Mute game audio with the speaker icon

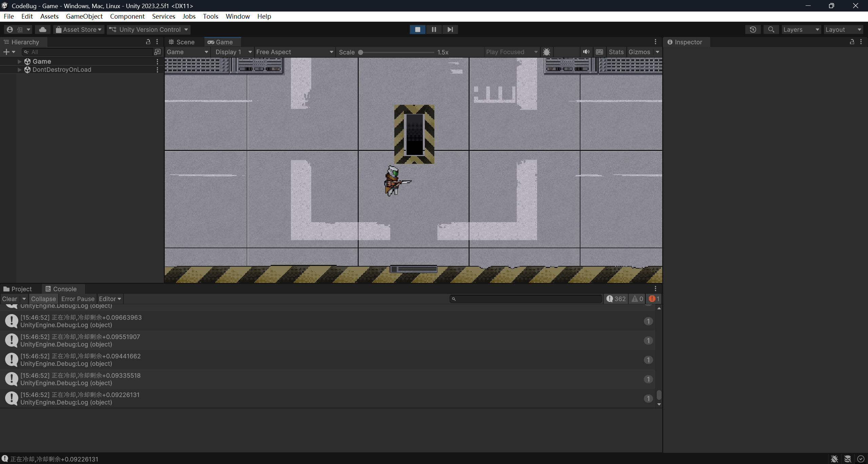[586, 52]
